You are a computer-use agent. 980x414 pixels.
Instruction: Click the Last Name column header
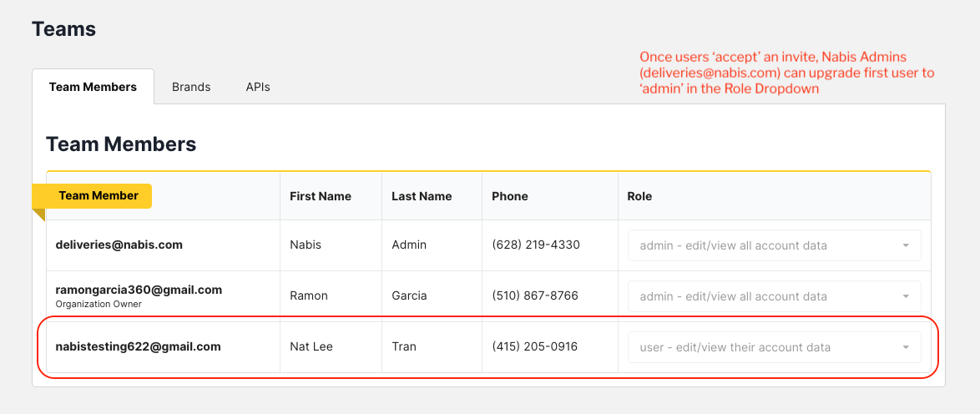pos(422,196)
